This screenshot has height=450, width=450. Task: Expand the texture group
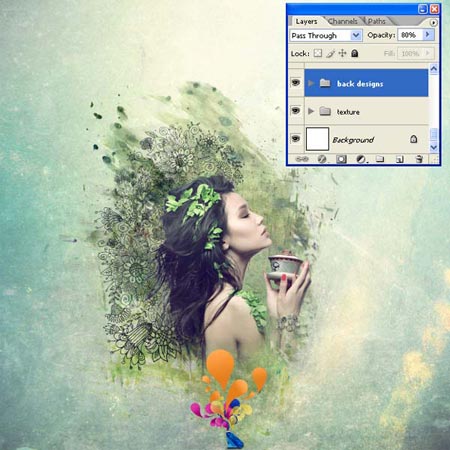pyautogui.click(x=311, y=111)
